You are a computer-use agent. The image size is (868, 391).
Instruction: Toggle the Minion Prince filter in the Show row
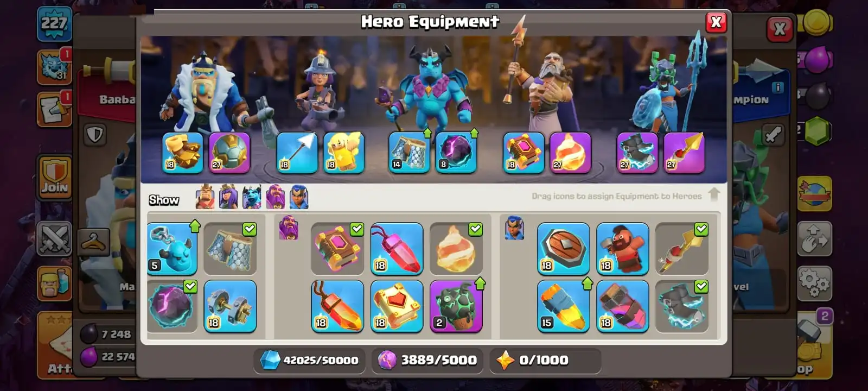pos(252,197)
